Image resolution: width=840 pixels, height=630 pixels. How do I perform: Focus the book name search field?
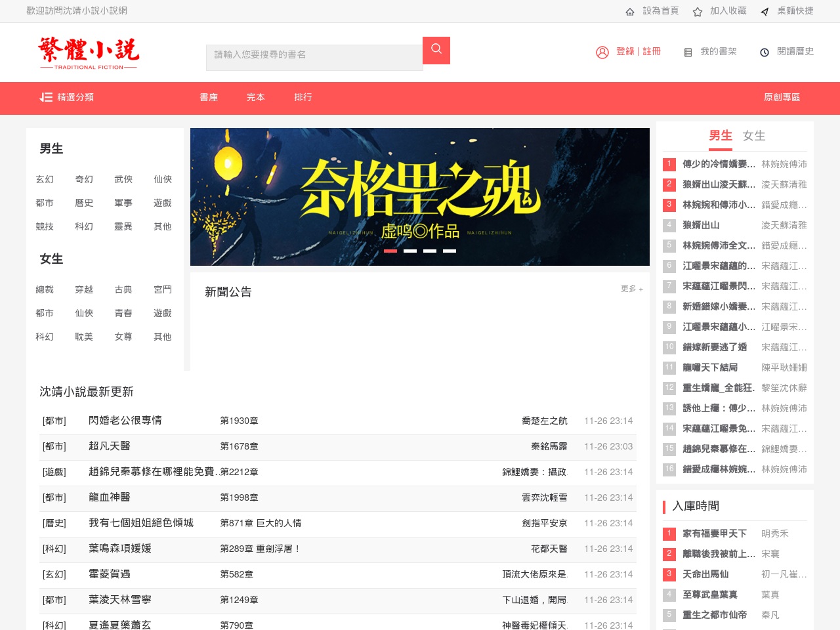(314, 57)
